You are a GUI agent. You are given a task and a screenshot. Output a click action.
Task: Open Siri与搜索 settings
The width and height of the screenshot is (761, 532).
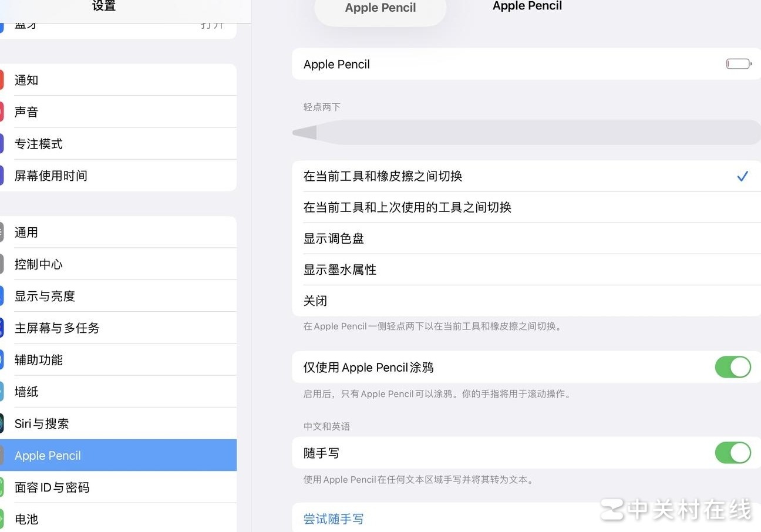tap(41, 423)
